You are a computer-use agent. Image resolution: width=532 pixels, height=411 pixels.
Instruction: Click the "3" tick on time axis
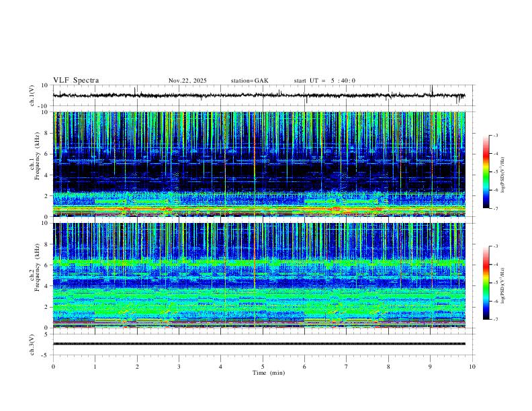179,367
